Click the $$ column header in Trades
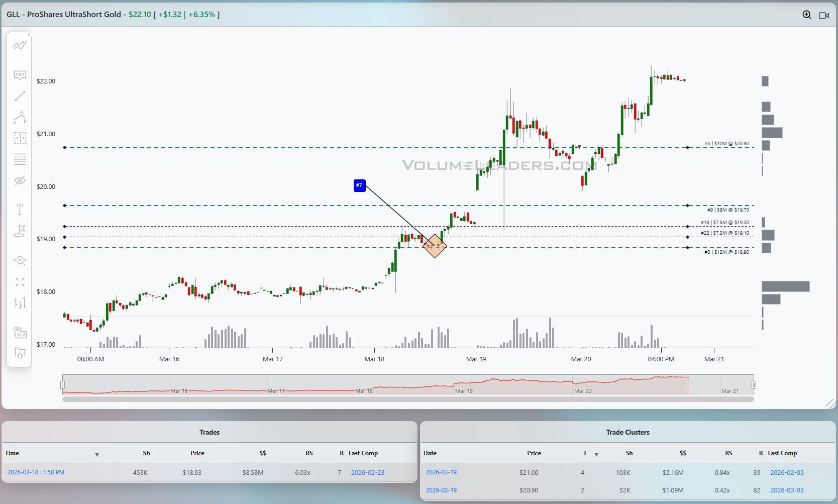 pos(263,453)
